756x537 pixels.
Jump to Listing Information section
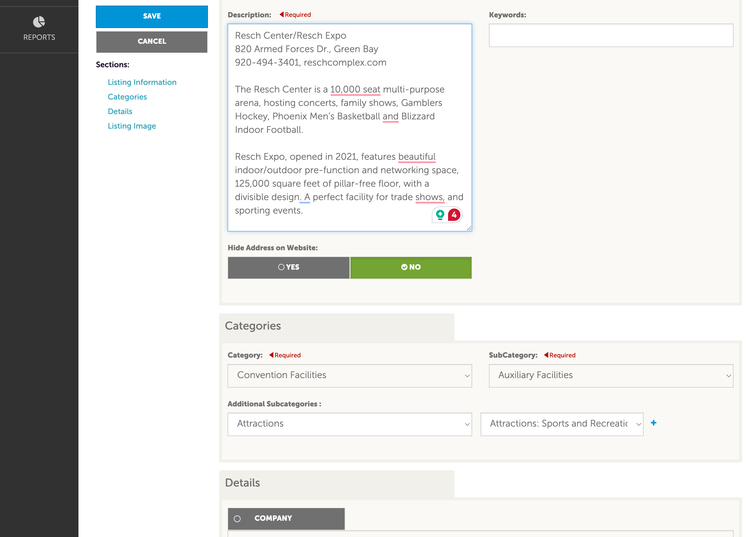point(142,82)
